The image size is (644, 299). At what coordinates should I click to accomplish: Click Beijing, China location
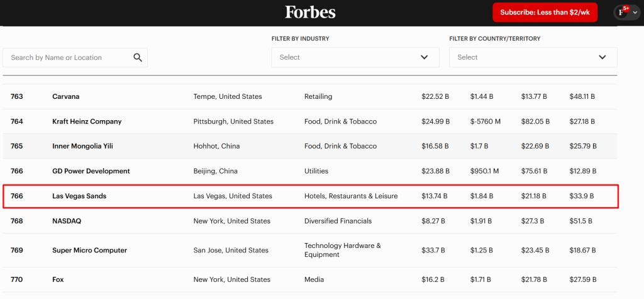(215, 171)
